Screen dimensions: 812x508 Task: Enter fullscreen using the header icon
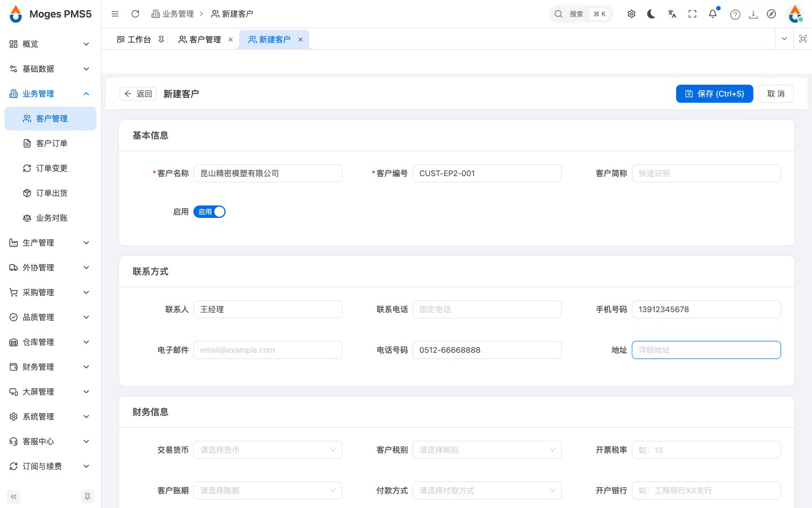(x=692, y=14)
